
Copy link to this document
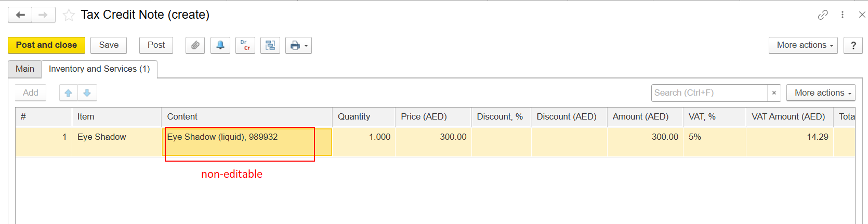coord(823,15)
